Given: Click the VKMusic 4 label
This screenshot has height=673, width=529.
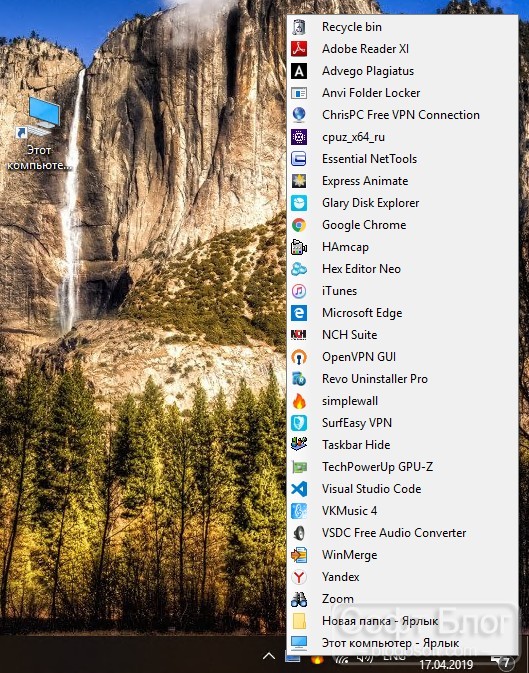Looking at the screenshot, I should coord(350,511).
